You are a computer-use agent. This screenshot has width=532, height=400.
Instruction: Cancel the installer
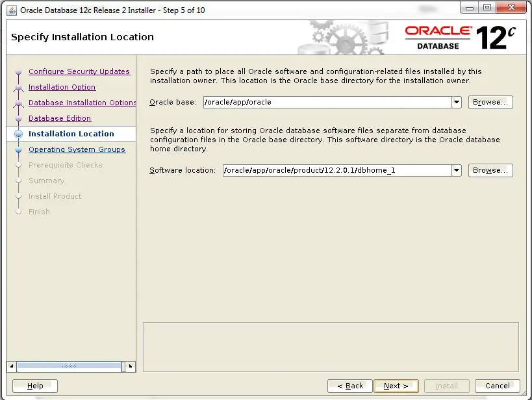[x=497, y=386]
